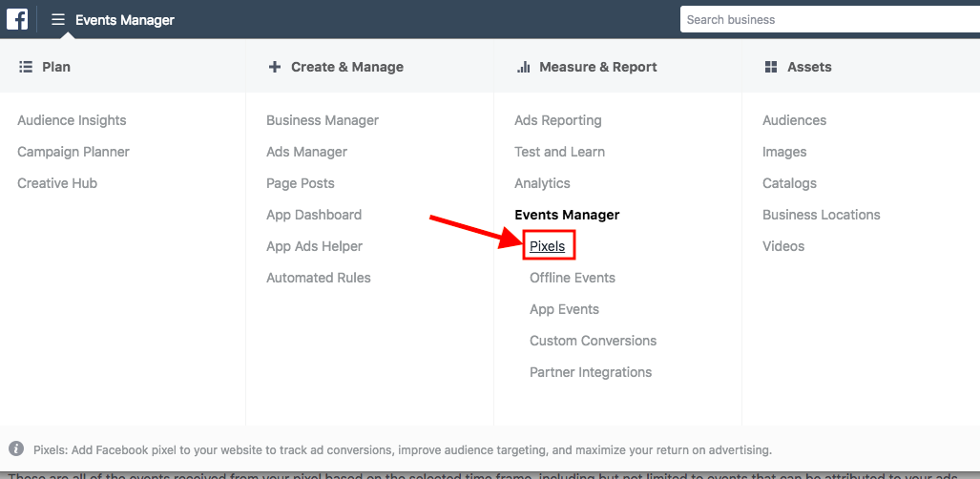Viewport: 980px width, 479px height.
Task: Click the info icon beside Pixels description
Action: click(x=16, y=449)
